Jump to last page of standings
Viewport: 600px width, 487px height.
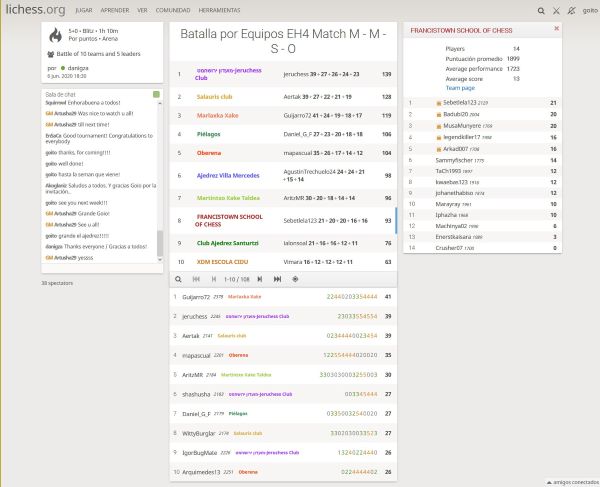click(278, 279)
